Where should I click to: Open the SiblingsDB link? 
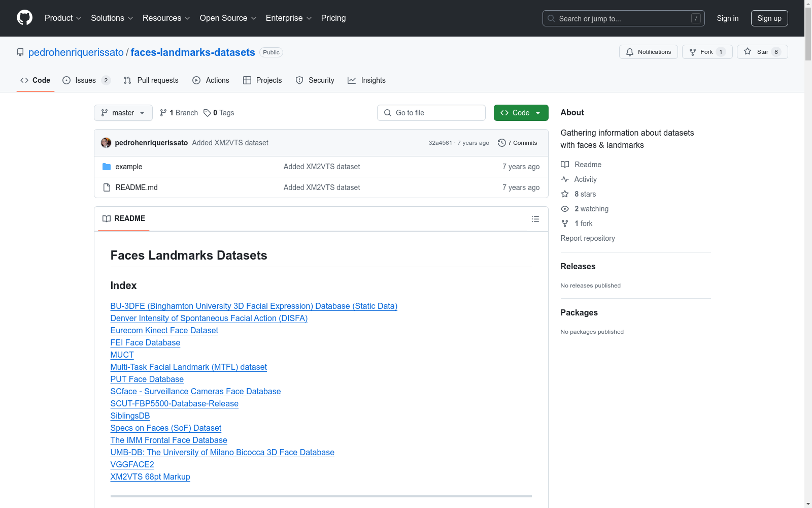[130, 416]
